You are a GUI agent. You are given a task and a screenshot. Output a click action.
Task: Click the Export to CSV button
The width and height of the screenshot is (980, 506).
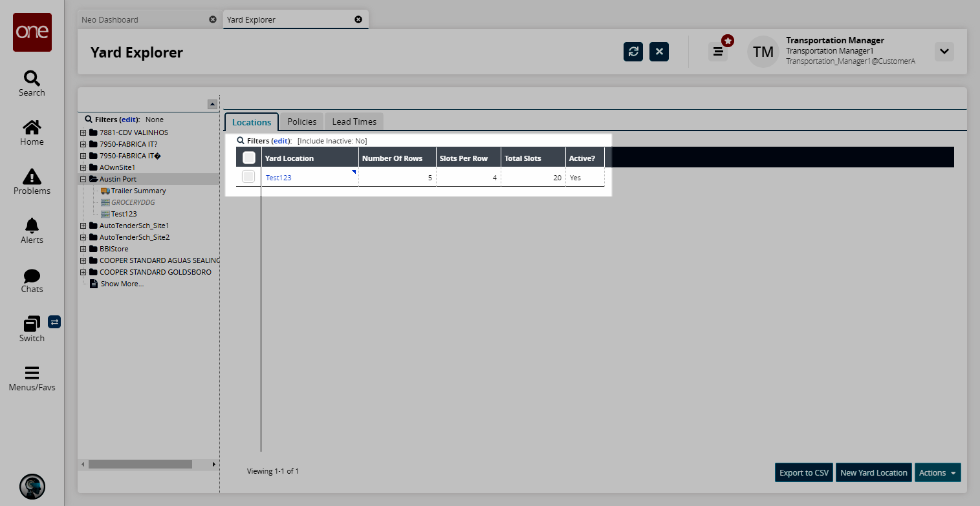(804, 472)
